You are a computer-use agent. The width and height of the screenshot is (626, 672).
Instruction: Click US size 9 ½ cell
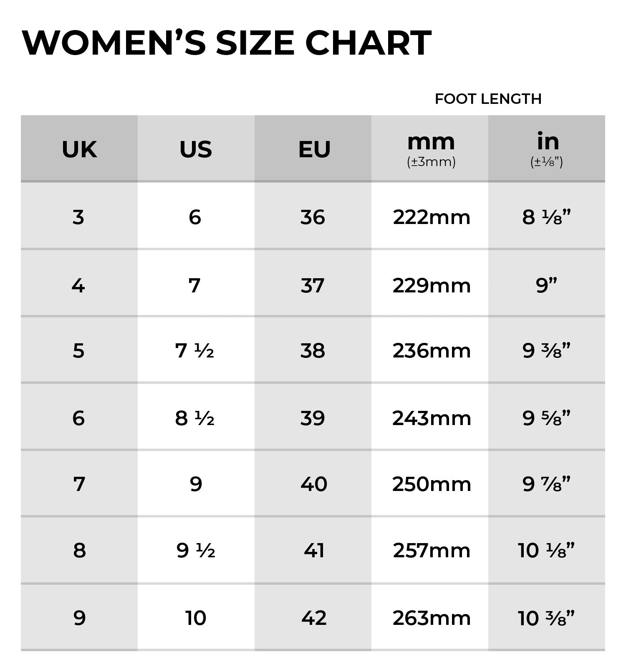pos(196,551)
